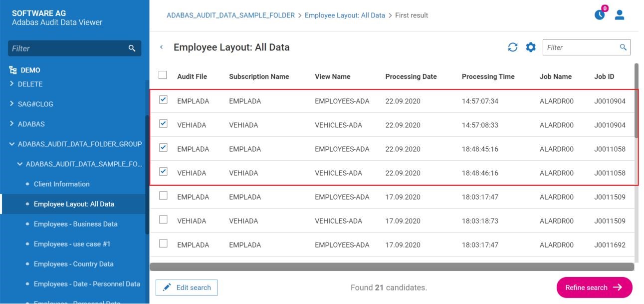
Task: Expand the ADABAS folder
Action: pos(12,124)
